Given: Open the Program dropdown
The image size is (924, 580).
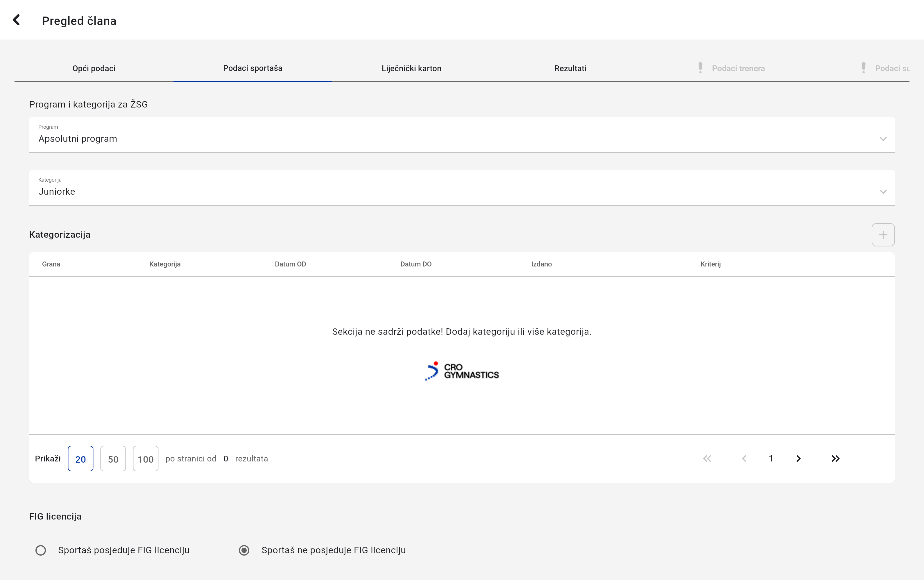Looking at the screenshot, I should pyautogui.click(x=461, y=135).
